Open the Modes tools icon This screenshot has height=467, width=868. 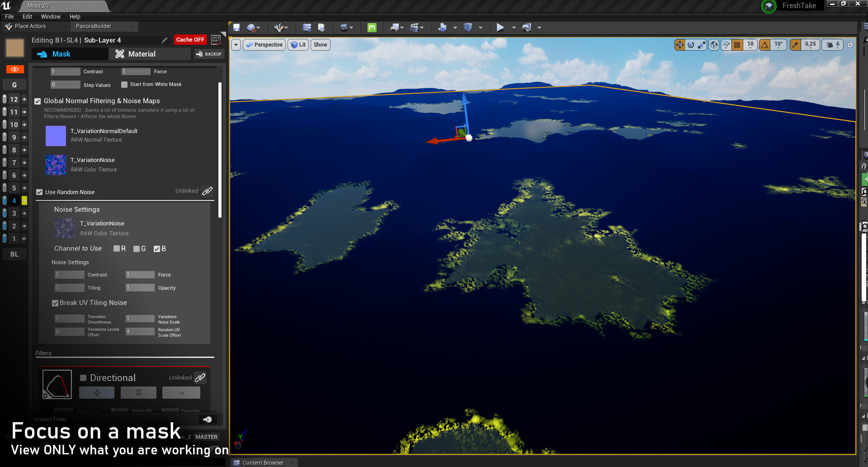[x=279, y=28]
